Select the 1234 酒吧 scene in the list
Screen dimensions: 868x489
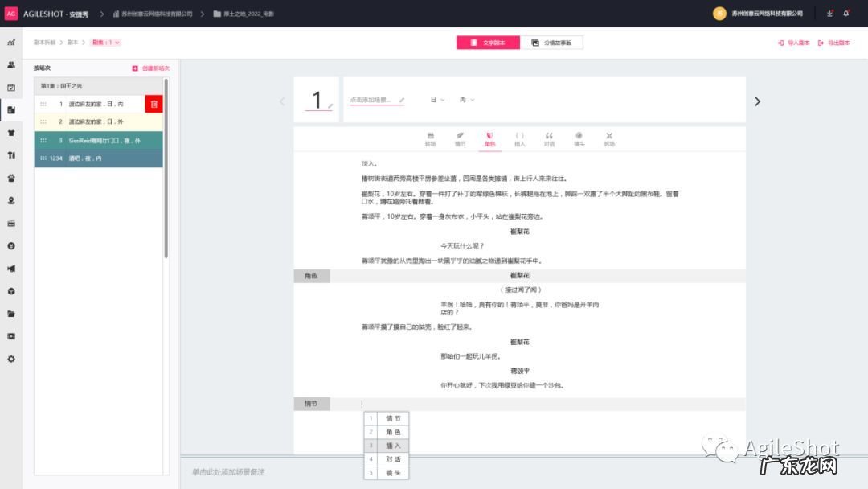[98, 158]
